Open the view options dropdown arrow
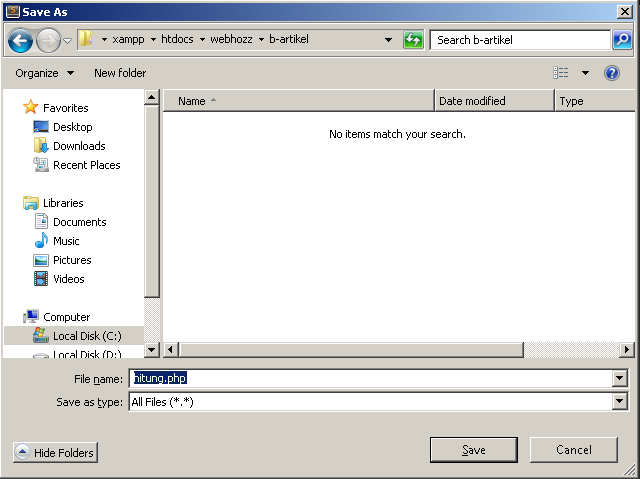640x479 pixels. click(x=585, y=73)
